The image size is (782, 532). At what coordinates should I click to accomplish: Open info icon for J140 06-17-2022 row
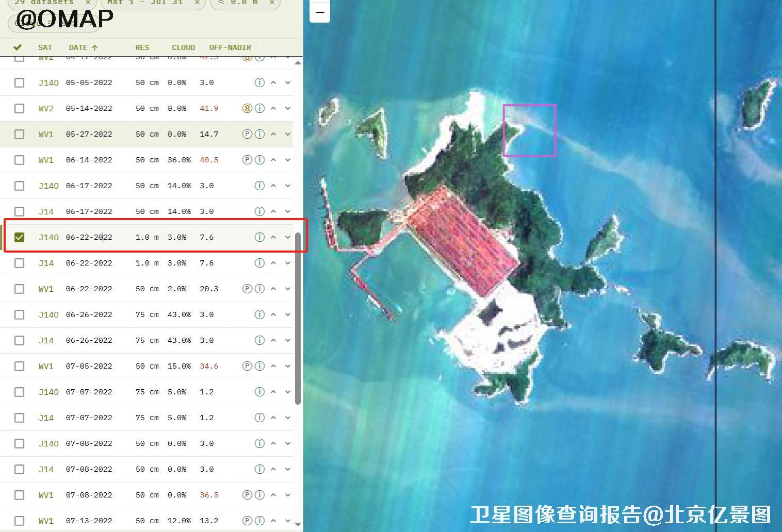pyautogui.click(x=259, y=186)
